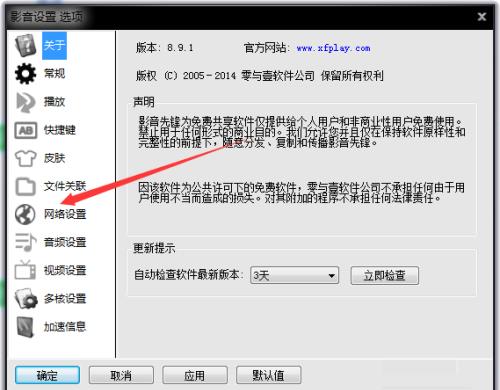Open the 常规 settings section
500x390 pixels.
pos(54,73)
